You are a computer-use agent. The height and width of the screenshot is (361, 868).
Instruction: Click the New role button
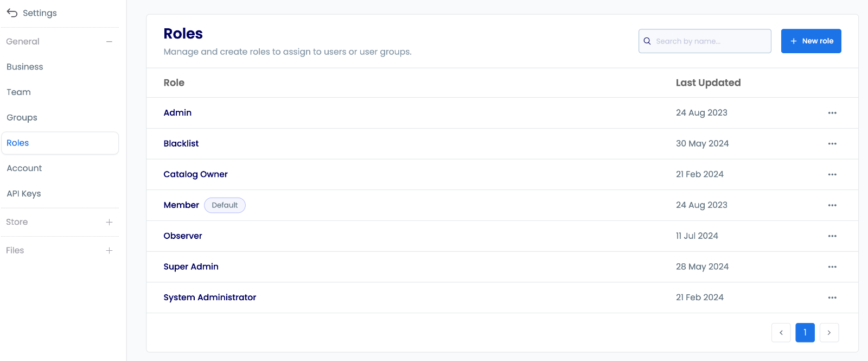click(x=811, y=41)
